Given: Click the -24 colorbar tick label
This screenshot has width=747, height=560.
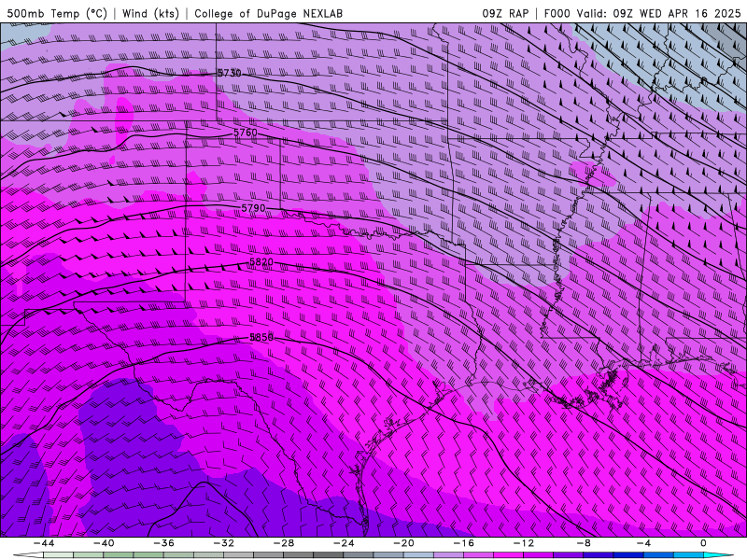Looking at the screenshot, I should tap(344, 543).
